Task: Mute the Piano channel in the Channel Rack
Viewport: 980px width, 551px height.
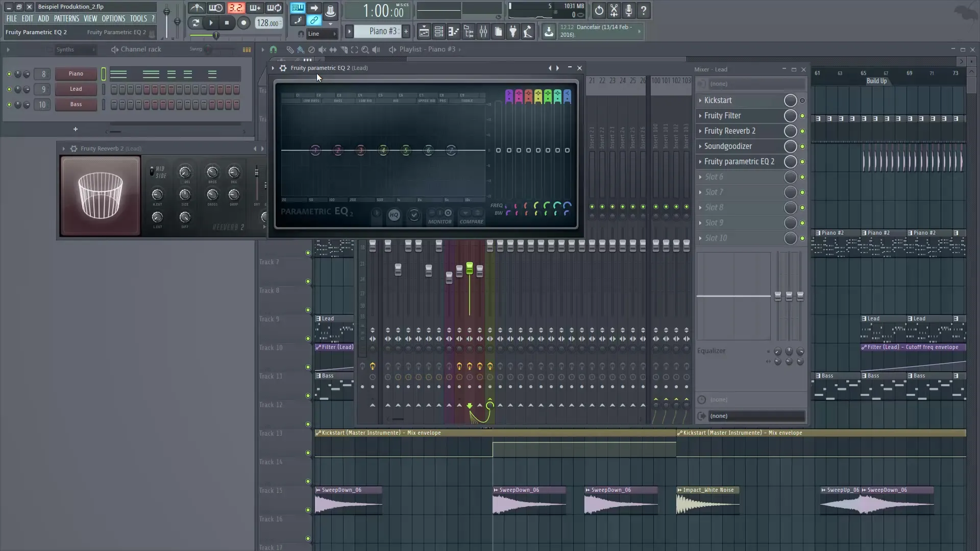Action: coord(9,74)
